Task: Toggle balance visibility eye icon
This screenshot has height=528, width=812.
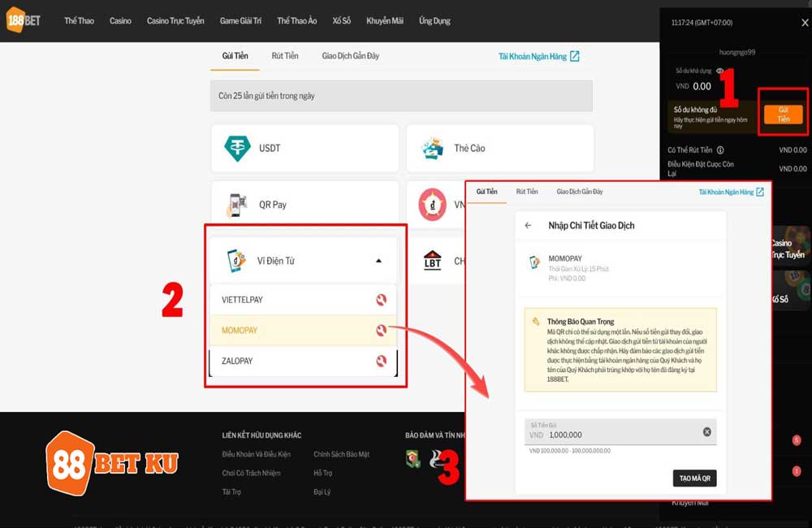Action: 719,71
